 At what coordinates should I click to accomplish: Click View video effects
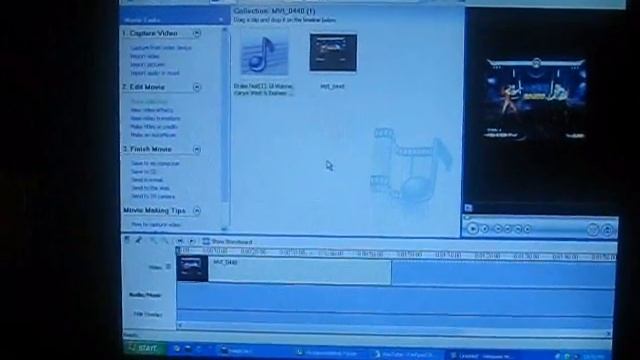[x=152, y=110]
